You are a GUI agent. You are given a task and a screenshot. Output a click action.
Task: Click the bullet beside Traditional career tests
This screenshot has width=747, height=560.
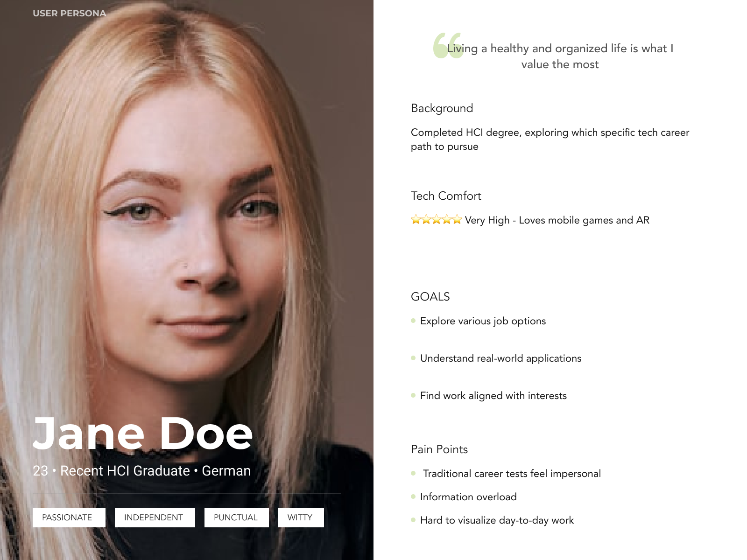(x=413, y=473)
